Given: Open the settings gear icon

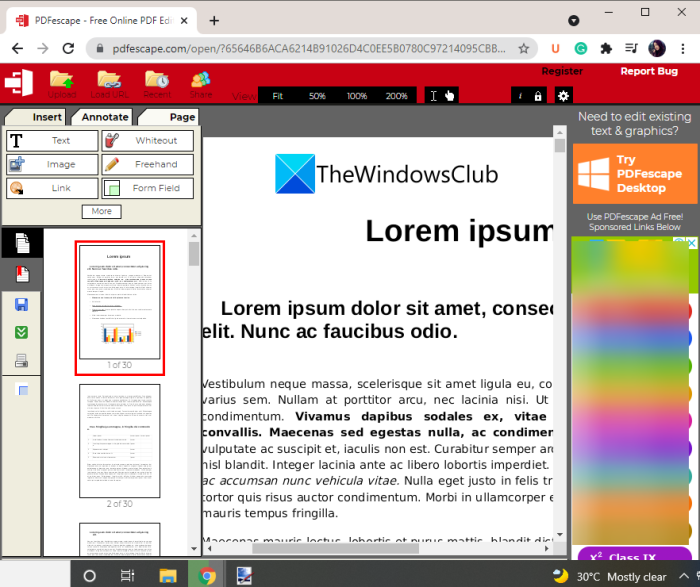Looking at the screenshot, I should tap(563, 96).
